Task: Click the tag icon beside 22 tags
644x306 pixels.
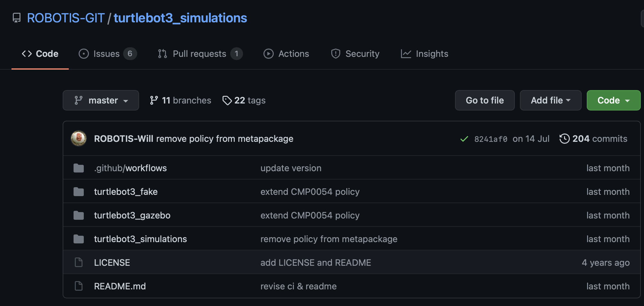Action: click(x=227, y=100)
